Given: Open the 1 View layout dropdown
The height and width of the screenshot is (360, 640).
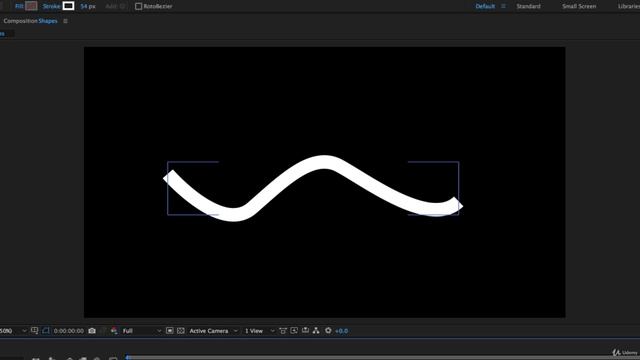Looking at the screenshot, I should tap(260, 331).
